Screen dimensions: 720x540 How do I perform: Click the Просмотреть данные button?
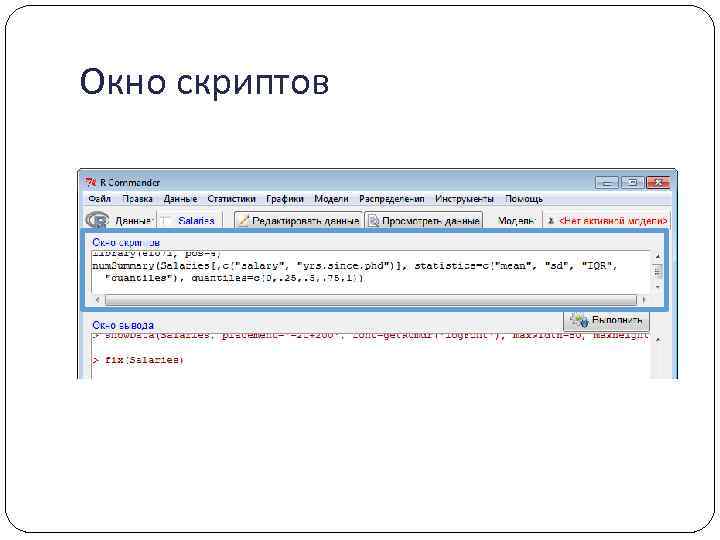[424, 220]
